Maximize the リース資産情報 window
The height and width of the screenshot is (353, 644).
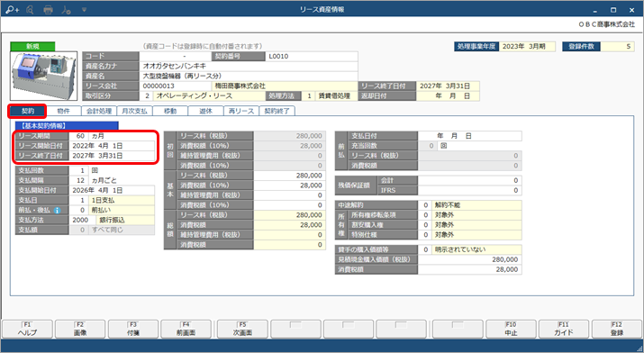pos(613,9)
